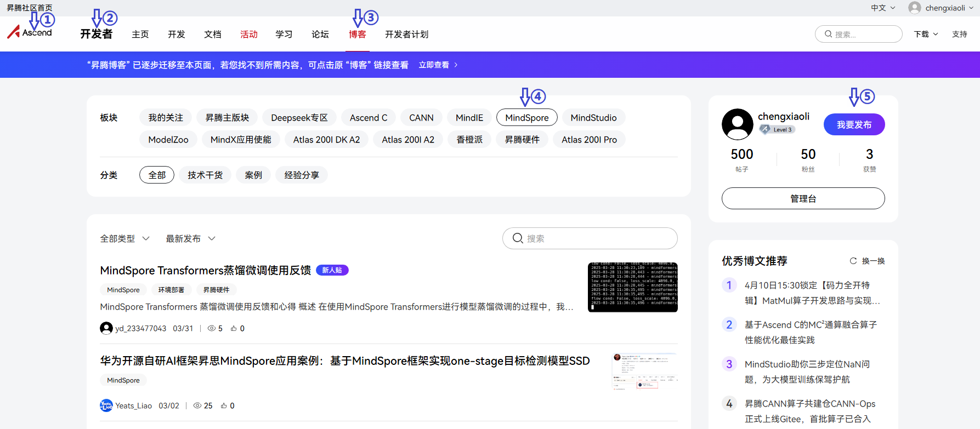Open the 论坛 navigation tab
The width and height of the screenshot is (980, 429).
(x=320, y=34)
